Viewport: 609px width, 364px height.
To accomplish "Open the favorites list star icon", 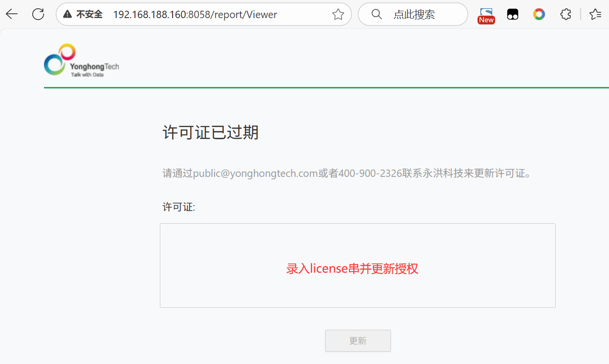I will tap(595, 15).
